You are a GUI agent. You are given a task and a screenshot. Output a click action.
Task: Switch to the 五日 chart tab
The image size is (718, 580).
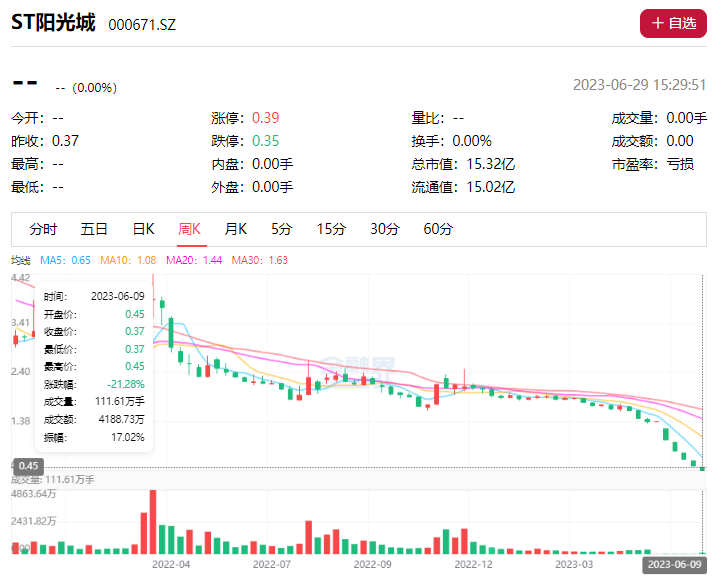click(x=94, y=229)
